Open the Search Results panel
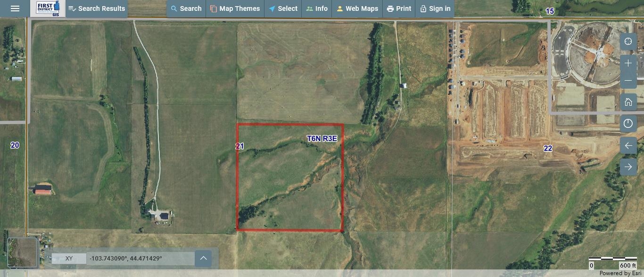 pos(96,8)
